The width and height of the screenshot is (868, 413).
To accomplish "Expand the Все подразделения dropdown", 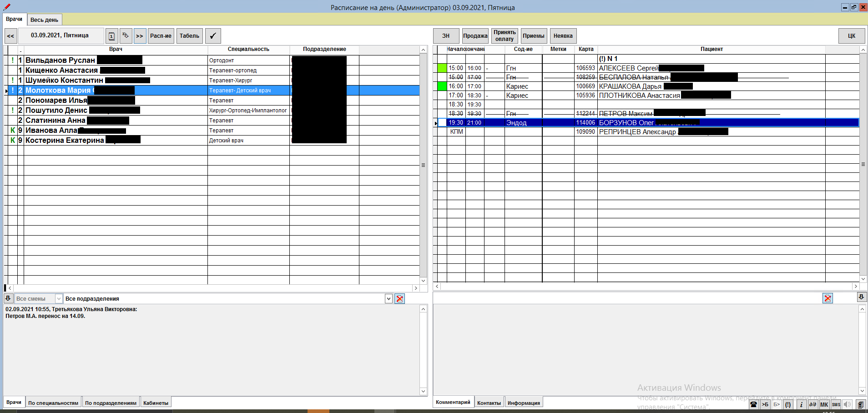I will tap(389, 299).
